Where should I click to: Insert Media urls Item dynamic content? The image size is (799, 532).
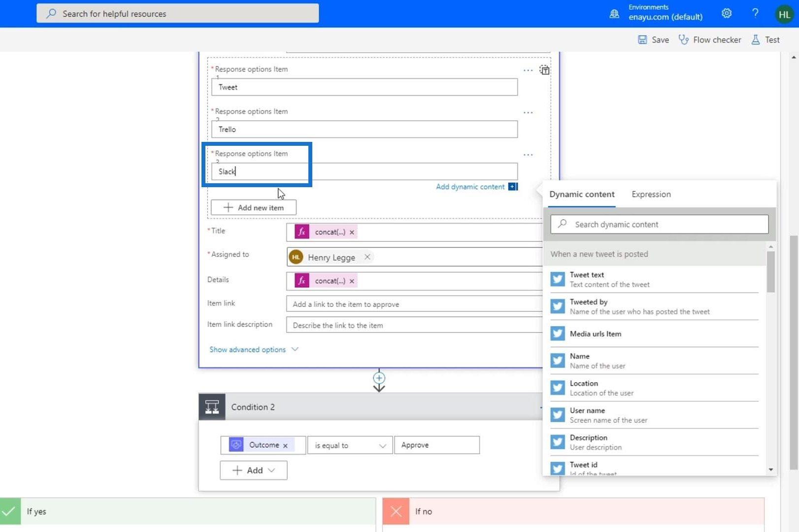[654, 334]
